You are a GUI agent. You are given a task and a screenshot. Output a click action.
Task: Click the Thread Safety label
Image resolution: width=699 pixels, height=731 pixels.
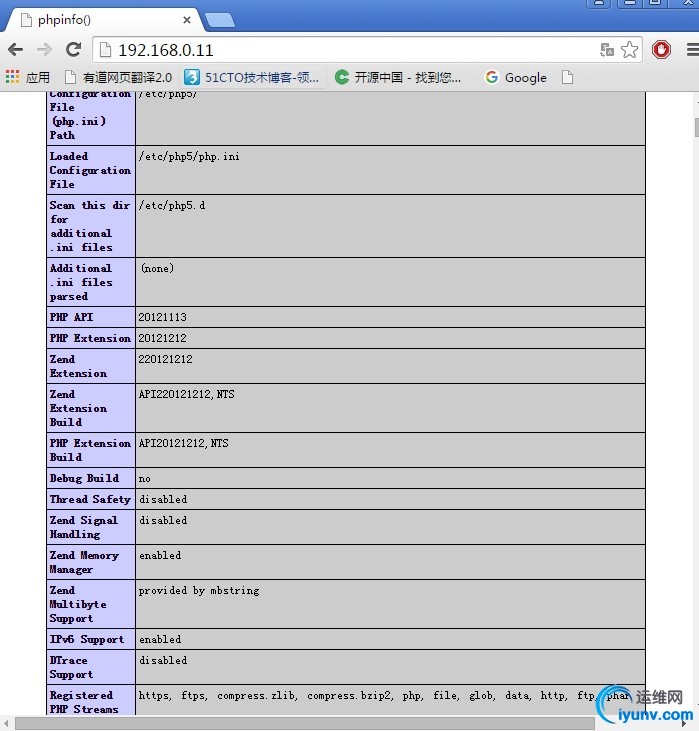90,499
